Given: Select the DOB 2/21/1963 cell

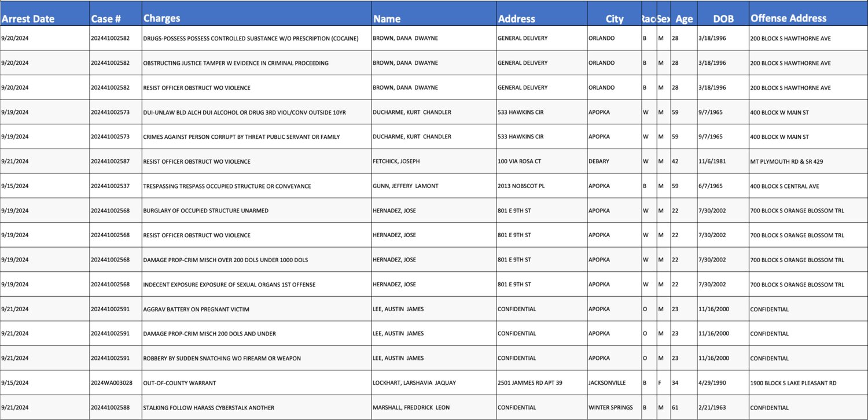Looking at the screenshot, I should (x=723, y=407).
